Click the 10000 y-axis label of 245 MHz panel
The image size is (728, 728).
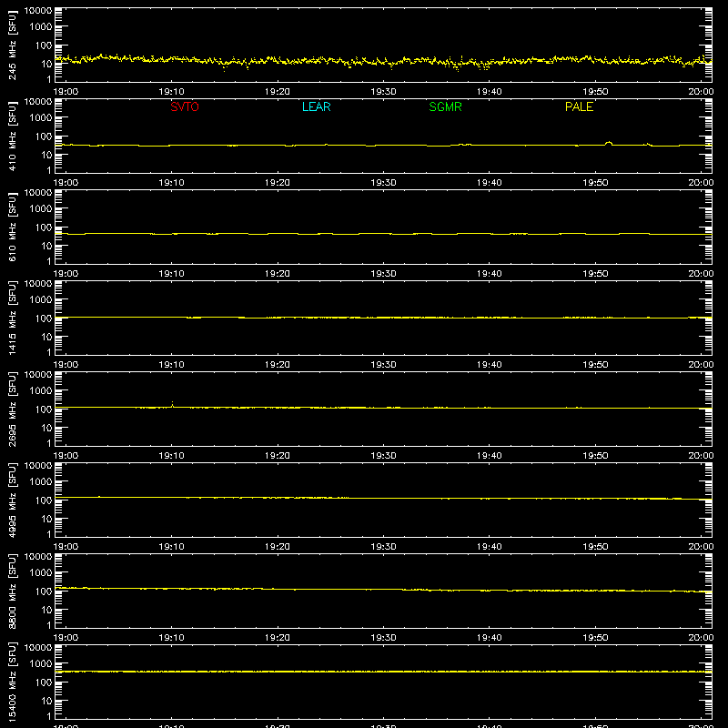tap(38, 11)
